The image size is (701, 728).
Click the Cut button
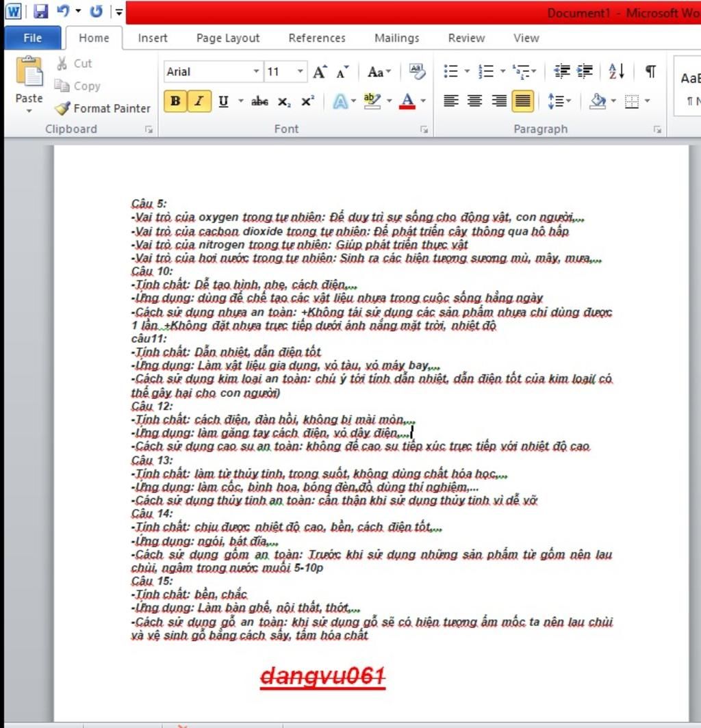pos(75,63)
